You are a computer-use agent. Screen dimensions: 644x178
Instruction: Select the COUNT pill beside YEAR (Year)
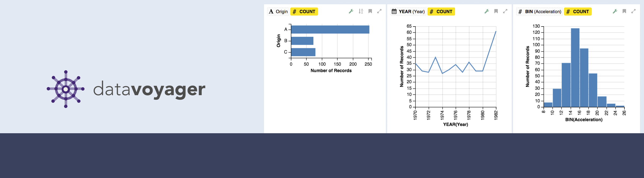(x=441, y=12)
